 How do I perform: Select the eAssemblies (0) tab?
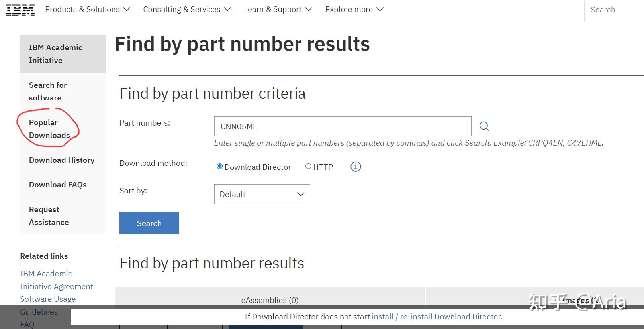270,300
